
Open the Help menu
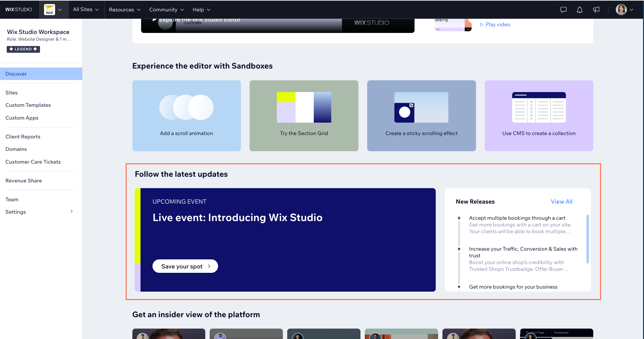coord(202,10)
